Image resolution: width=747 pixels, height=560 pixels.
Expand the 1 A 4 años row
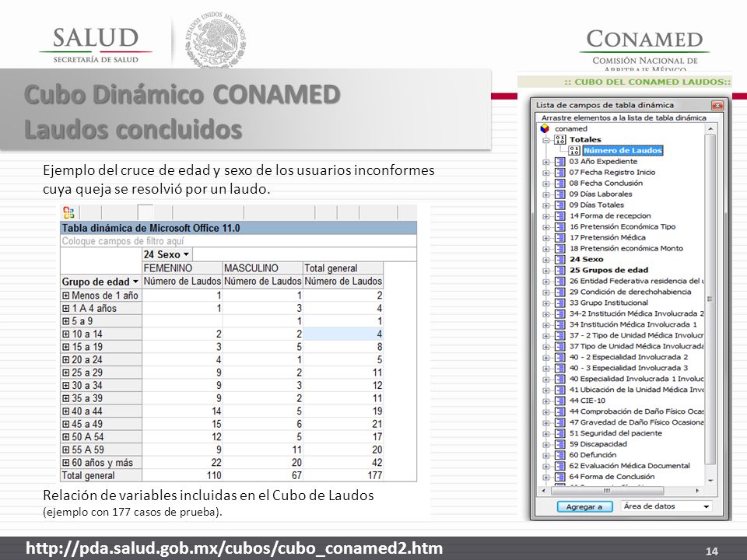[65, 308]
